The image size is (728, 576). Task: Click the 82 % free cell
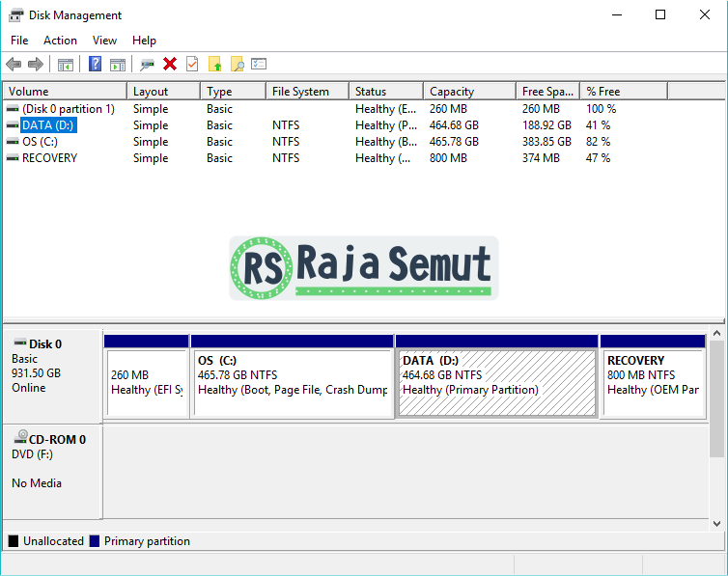click(598, 142)
